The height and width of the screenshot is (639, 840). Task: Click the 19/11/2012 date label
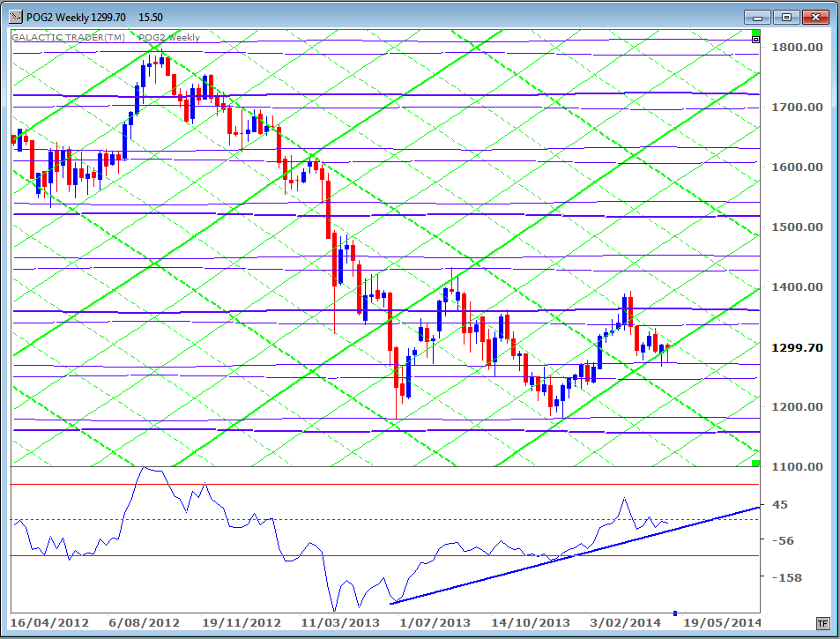tap(242, 623)
